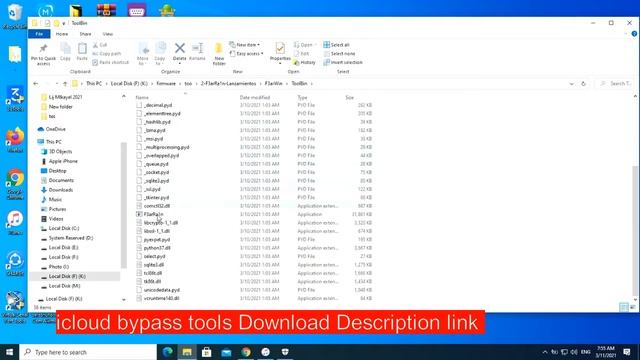
Task: Click Select none in ribbon
Action: point(339,53)
